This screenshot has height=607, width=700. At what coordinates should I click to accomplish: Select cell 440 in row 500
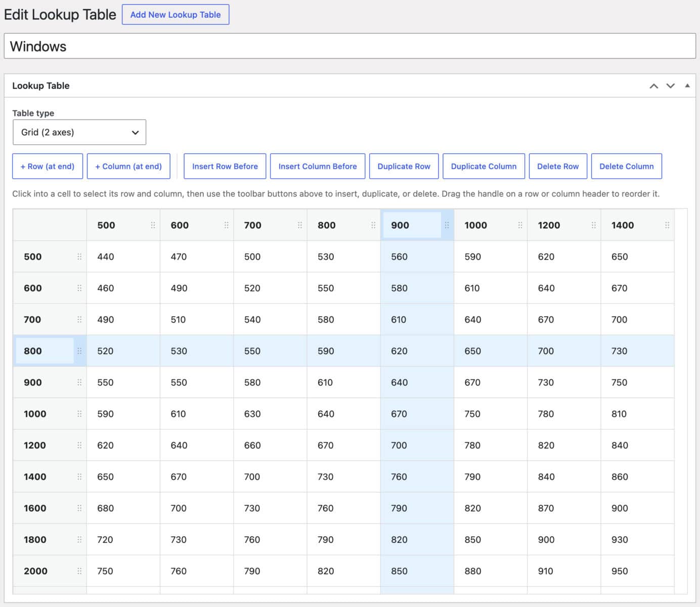point(123,256)
